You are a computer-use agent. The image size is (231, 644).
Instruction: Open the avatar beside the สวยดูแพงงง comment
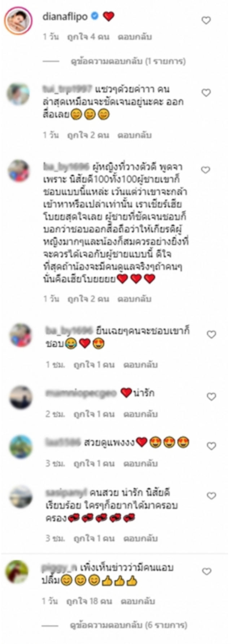[21, 447]
